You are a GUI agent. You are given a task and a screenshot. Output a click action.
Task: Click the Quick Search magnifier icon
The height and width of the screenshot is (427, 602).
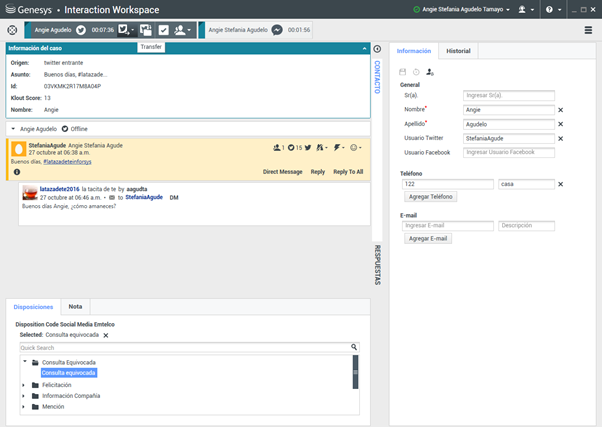tap(354, 347)
